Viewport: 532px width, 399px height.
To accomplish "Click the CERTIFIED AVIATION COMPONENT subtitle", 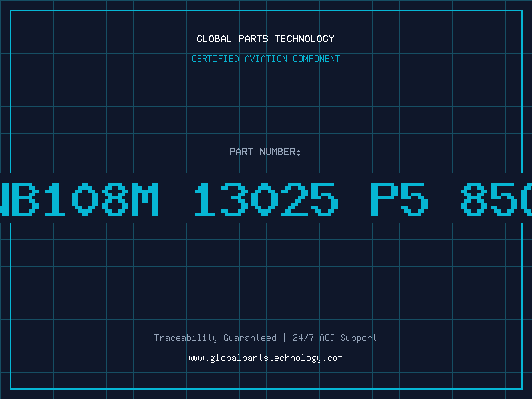I will (265, 59).
